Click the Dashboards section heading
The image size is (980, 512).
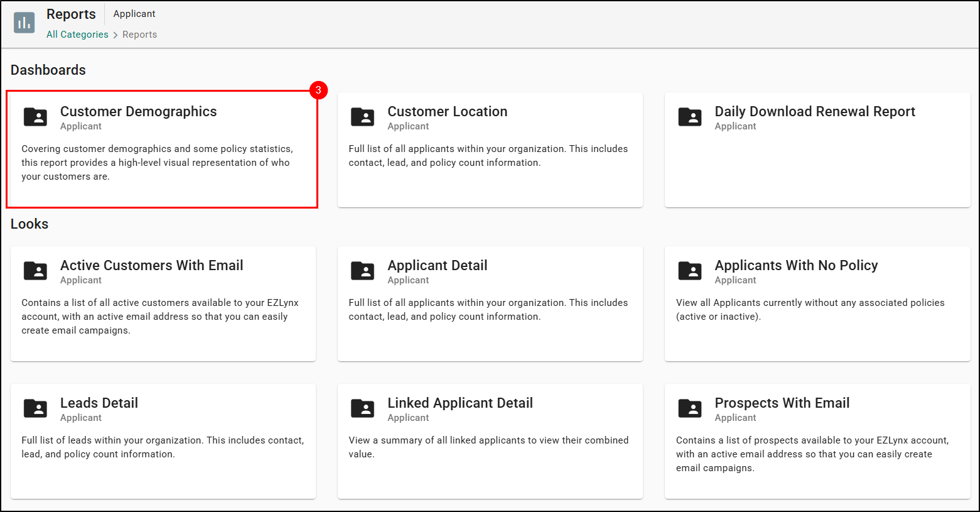click(x=48, y=70)
